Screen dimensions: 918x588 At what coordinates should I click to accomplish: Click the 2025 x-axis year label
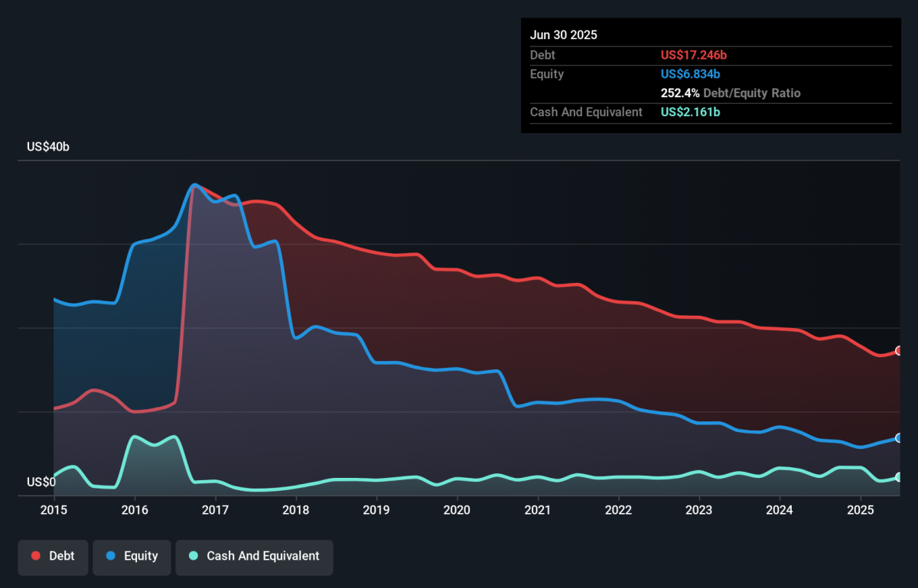[860, 510]
